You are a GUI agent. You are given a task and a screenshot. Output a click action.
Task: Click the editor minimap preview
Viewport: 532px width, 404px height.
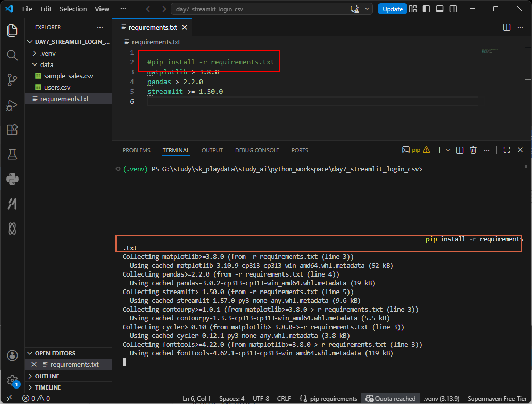(490, 51)
